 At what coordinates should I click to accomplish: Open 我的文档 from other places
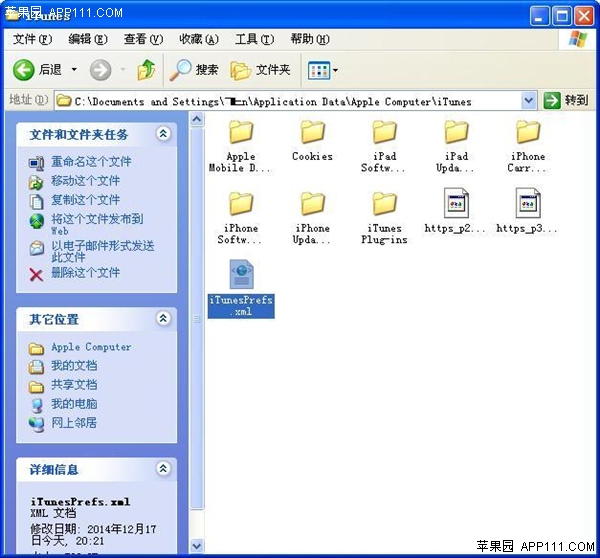(74, 366)
